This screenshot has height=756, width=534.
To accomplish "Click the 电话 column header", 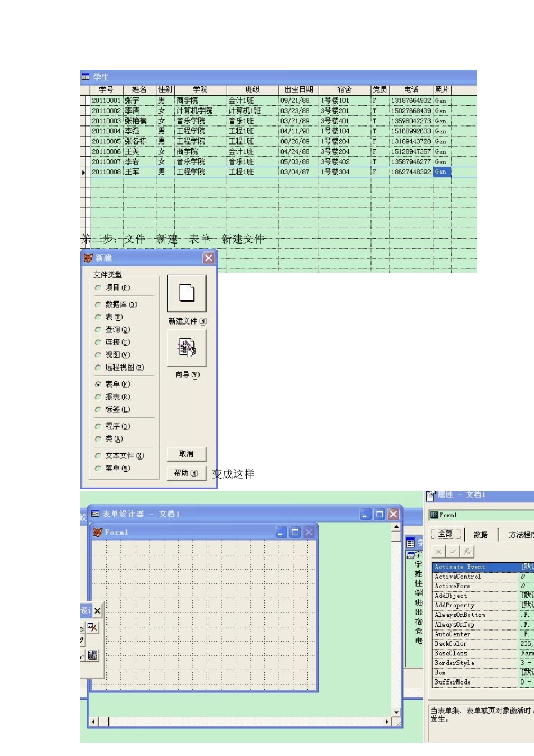I will (411, 89).
